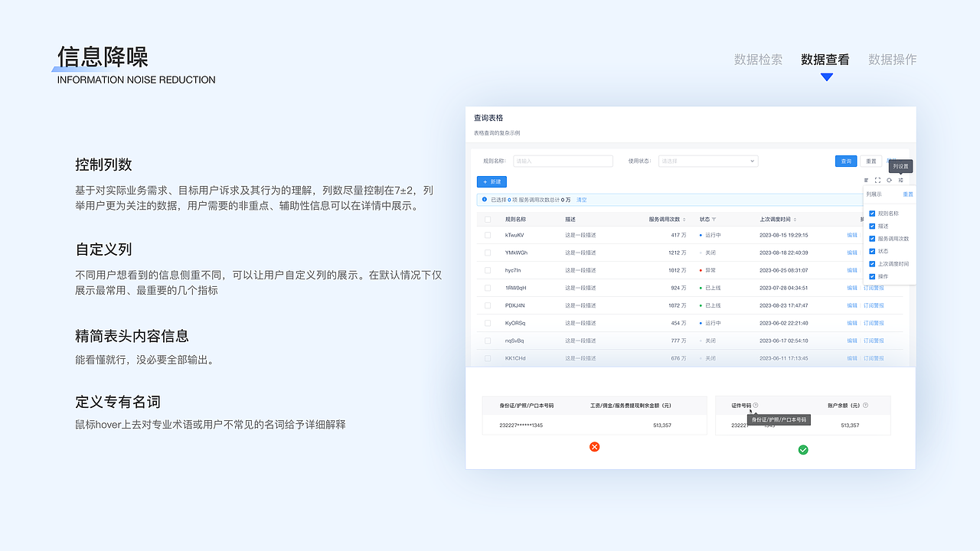Select the checkbox on the kTwuKV row

click(488, 236)
